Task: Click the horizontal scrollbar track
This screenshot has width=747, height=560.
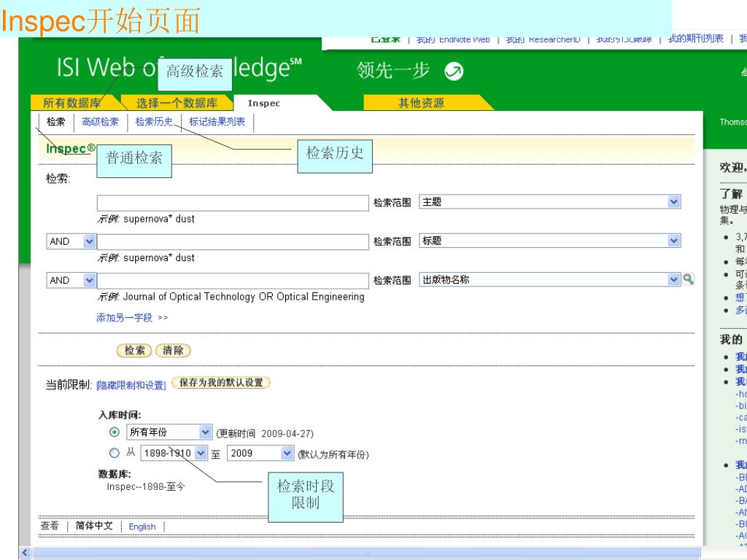Action: coord(366,553)
